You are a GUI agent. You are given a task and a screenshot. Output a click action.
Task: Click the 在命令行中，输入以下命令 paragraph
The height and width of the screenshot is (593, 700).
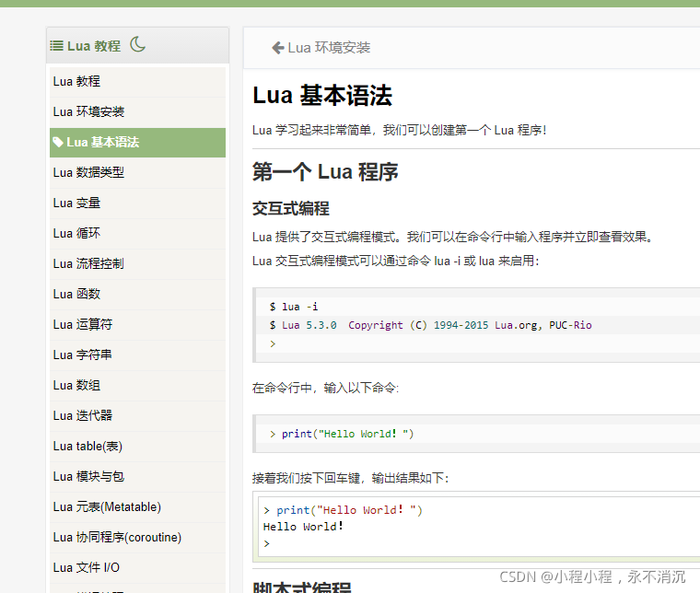pyautogui.click(x=325, y=388)
